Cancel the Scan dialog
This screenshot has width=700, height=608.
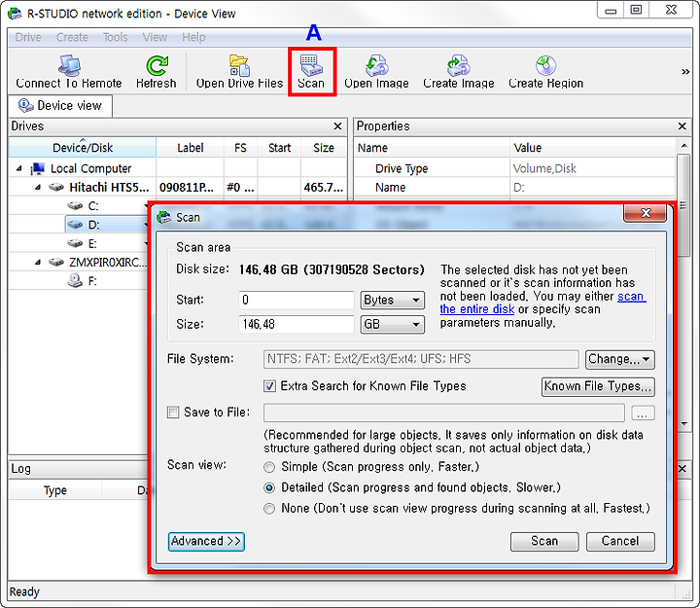click(x=620, y=542)
